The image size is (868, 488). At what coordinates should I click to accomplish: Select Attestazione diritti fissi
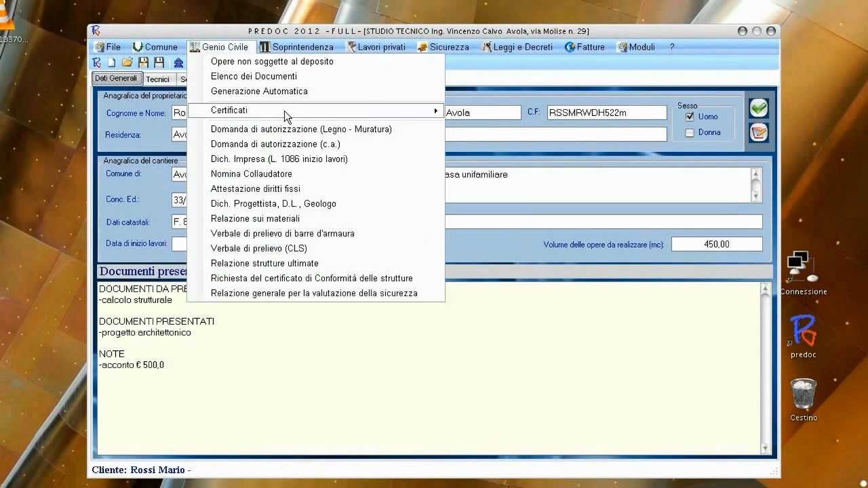315,188
